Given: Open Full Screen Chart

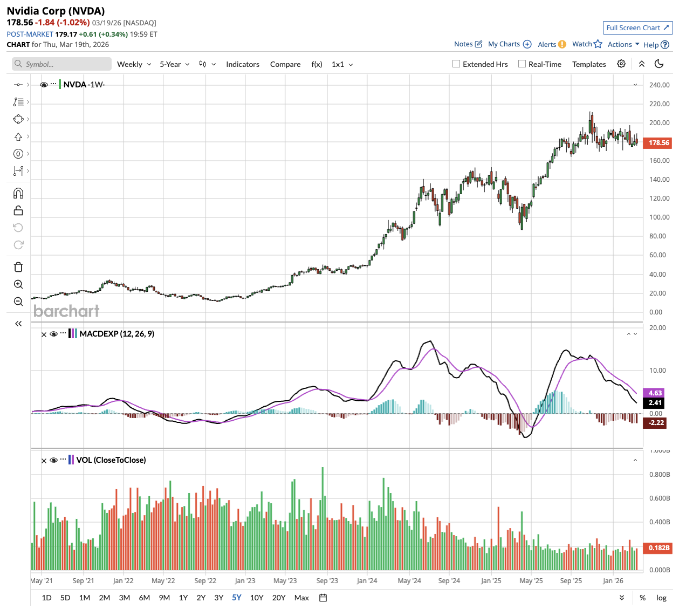Looking at the screenshot, I should click(637, 28).
